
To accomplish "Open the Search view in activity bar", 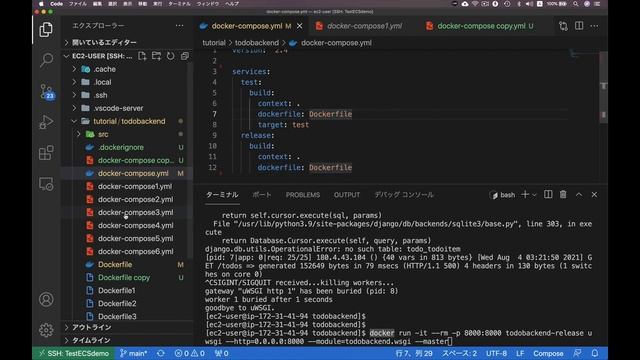I will click(46, 60).
